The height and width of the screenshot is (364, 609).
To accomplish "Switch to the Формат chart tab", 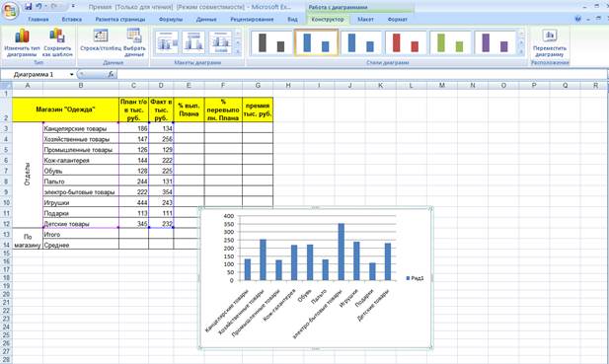I will click(398, 19).
